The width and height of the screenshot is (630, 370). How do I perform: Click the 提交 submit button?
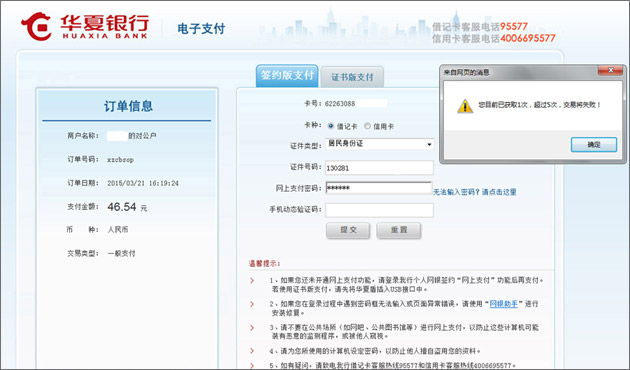tap(348, 230)
